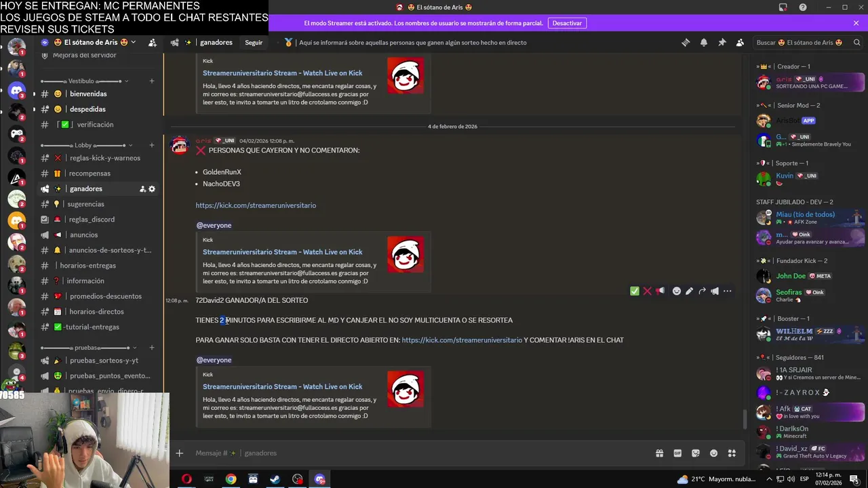Click Desactivar streamer mode button

[x=567, y=23]
